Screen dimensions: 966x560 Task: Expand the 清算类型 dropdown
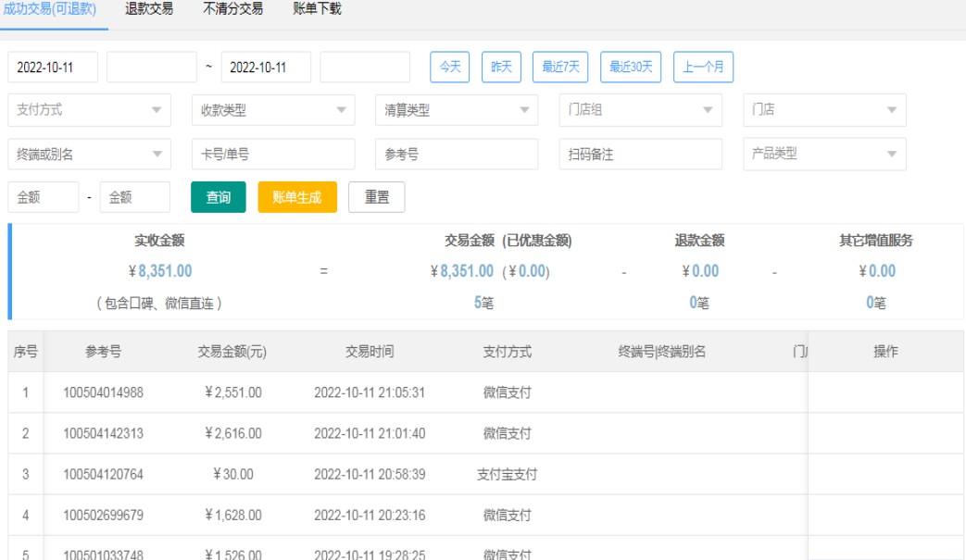pyautogui.click(x=456, y=110)
